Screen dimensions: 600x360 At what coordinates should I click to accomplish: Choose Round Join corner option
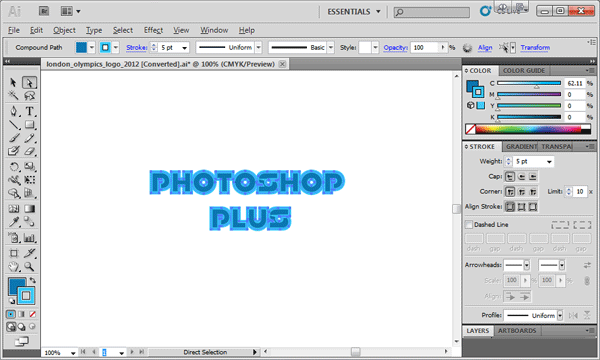coord(522,192)
